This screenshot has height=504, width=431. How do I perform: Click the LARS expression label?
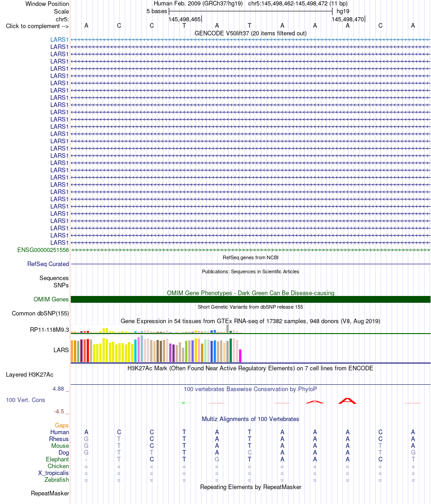(x=61, y=350)
